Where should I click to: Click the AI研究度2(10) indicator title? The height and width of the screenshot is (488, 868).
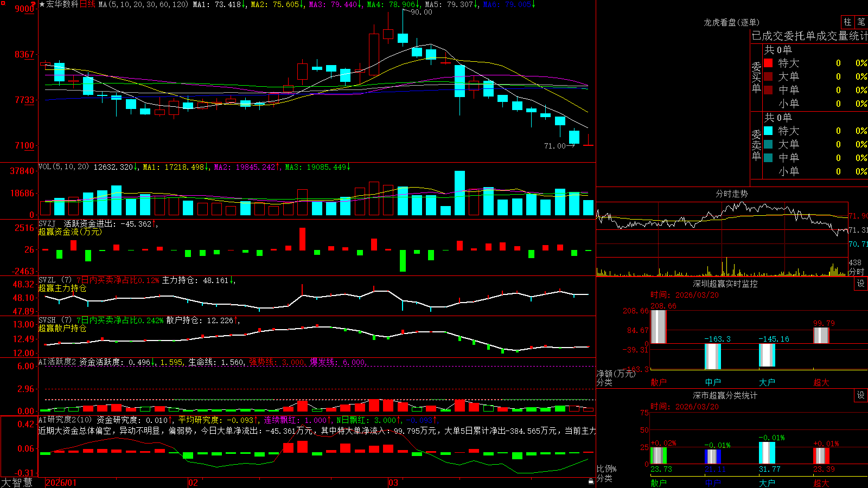65,420
